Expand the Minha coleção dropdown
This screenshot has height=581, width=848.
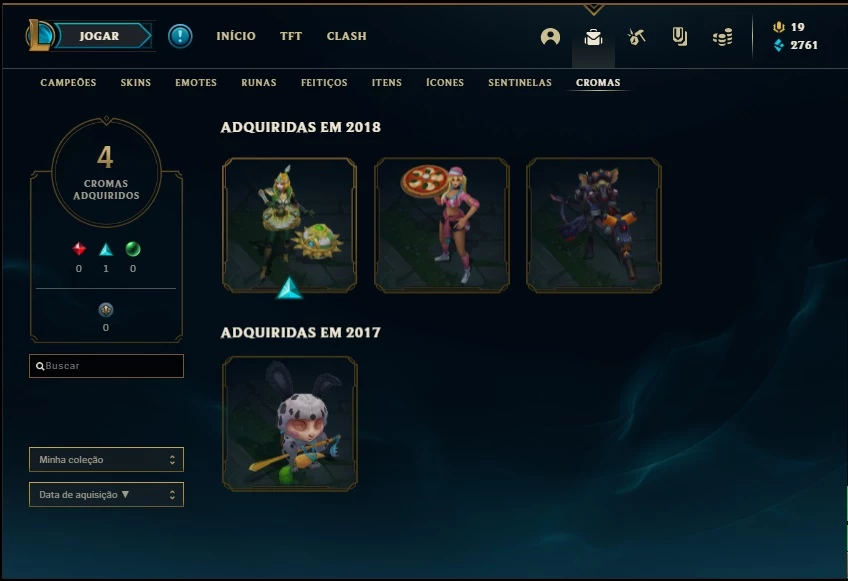[107, 459]
